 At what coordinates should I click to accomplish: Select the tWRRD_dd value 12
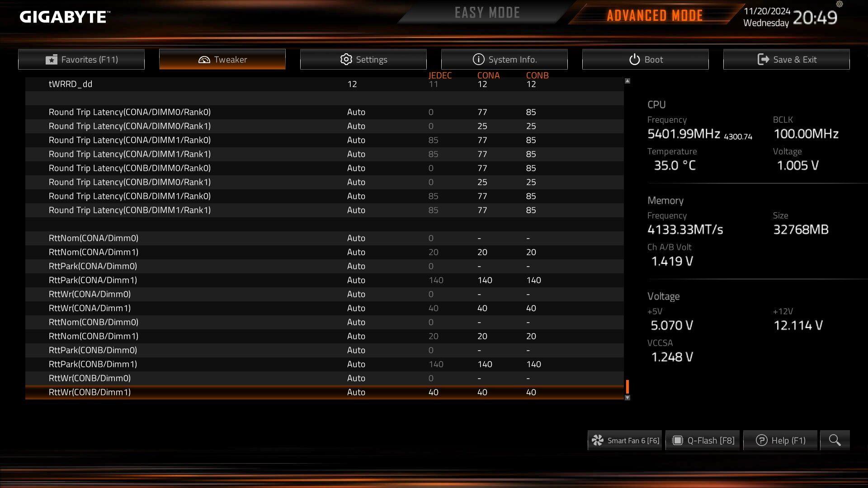(352, 84)
